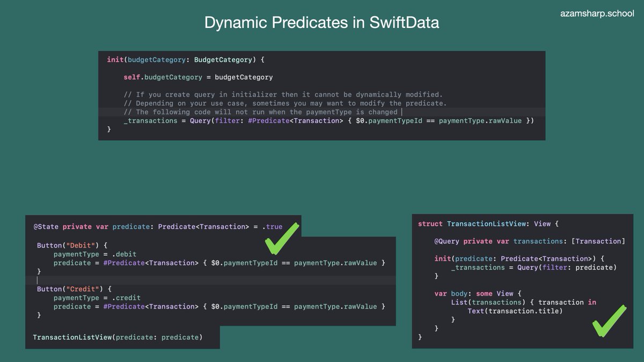Select "@Query private var transactions: [Transaction]"

point(530,242)
